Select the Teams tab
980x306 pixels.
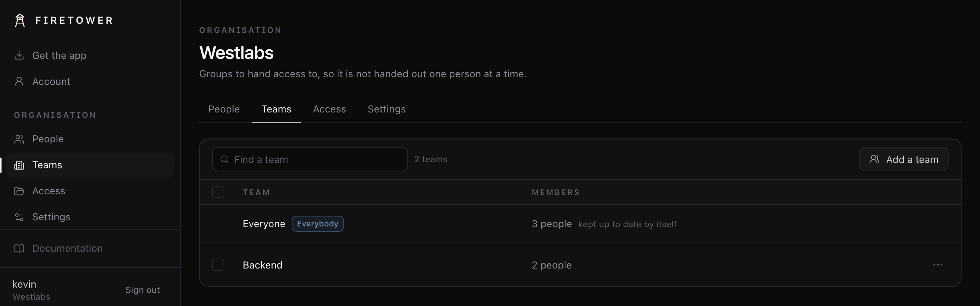[276, 109]
